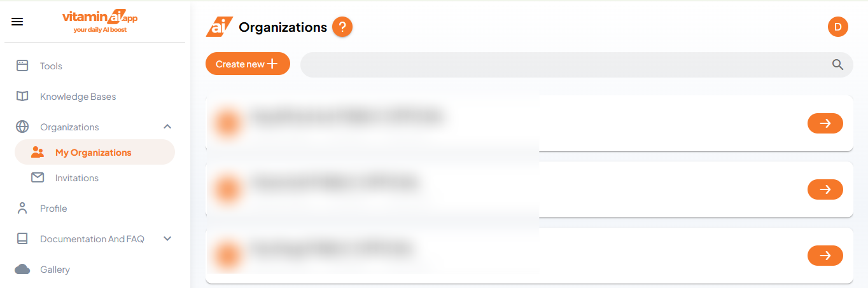Open the third organization arrow button
868x288 pixels.
[x=825, y=256]
